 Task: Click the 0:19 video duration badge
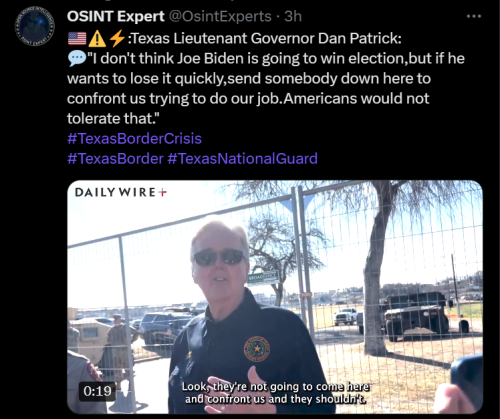point(97,391)
